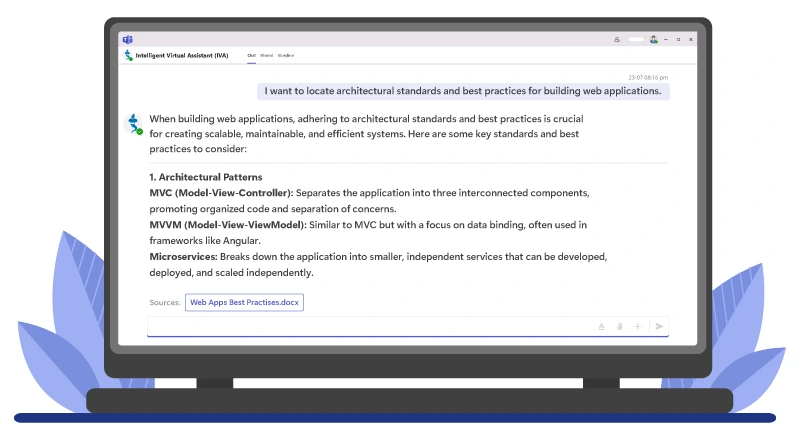Click the user's sent message bubble
Image resolution: width=800 pixels, height=440 pixels.
(x=464, y=91)
